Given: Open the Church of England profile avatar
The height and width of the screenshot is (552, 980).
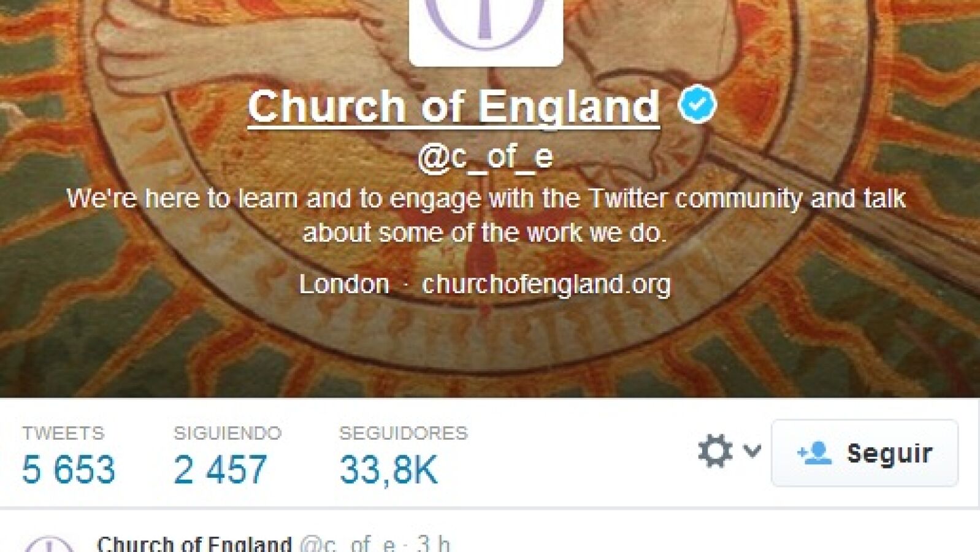Looking at the screenshot, I should (x=486, y=31).
